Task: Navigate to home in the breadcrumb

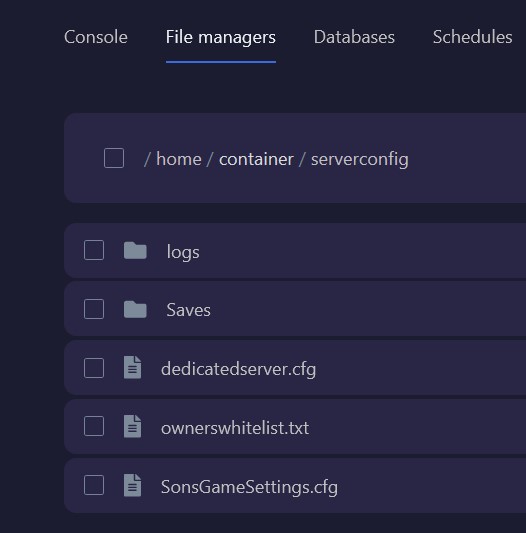Action: point(179,159)
